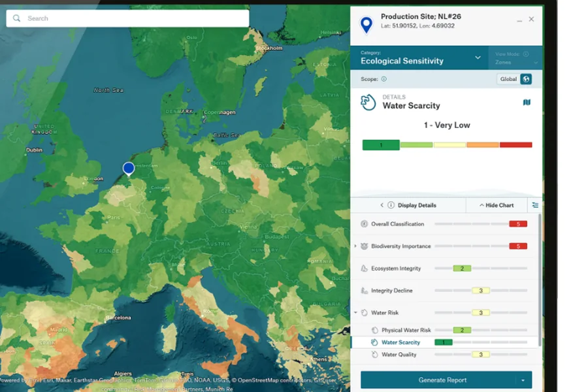Click the Integrity Decline row icon
The width and height of the screenshot is (588, 392).
pyautogui.click(x=364, y=290)
